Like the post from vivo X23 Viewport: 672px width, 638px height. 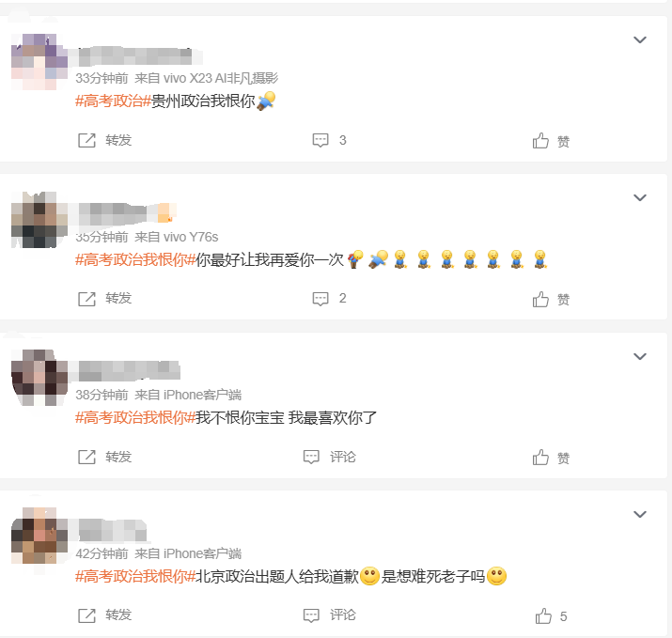(x=551, y=141)
